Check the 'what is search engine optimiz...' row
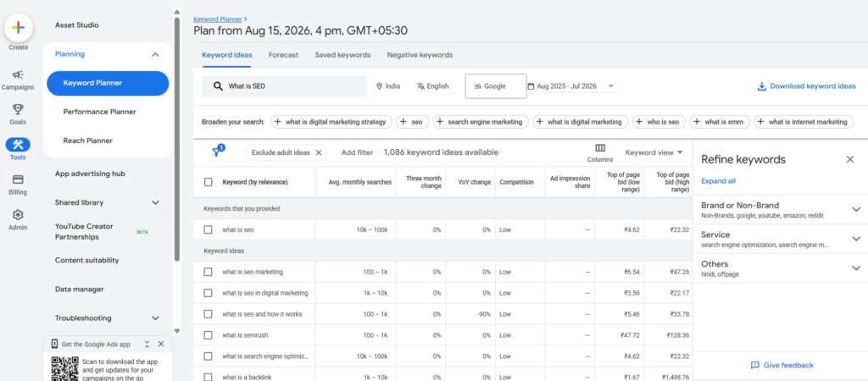This screenshot has width=868, height=381. (209, 356)
